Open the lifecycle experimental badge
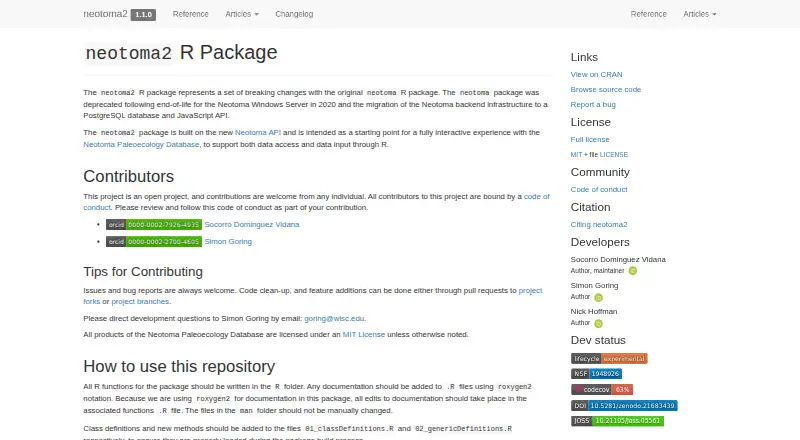800x440 pixels. (609, 358)
